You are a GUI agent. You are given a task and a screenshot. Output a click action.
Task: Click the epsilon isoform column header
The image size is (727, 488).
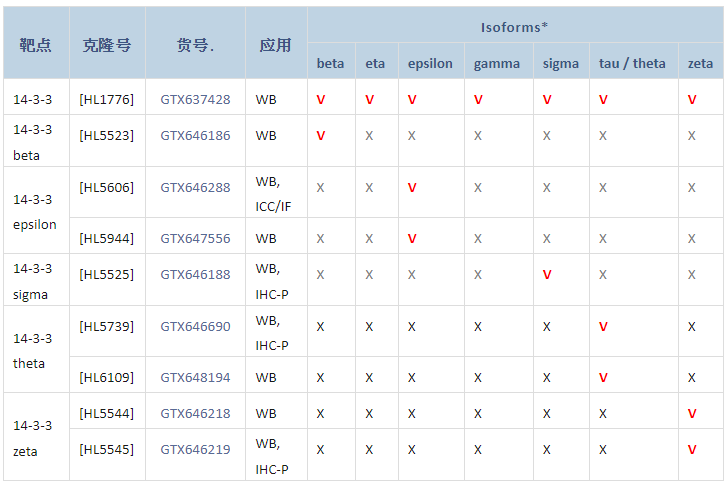(431, 61)
